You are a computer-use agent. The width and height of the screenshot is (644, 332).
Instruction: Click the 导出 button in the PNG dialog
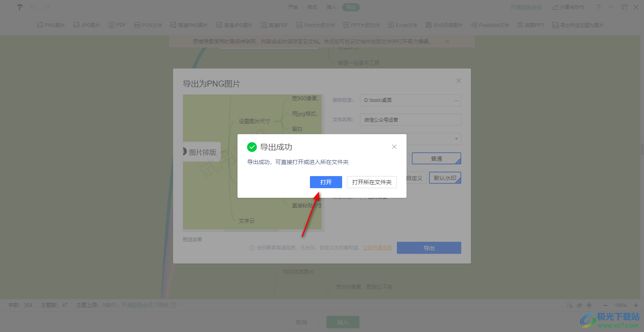click(429, 248)
